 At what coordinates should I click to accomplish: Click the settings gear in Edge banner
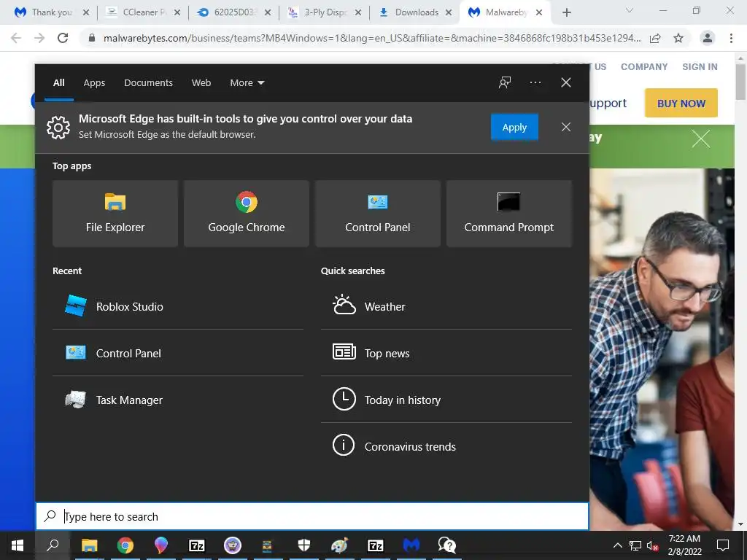pyautogui.click(x=58, y=127)
